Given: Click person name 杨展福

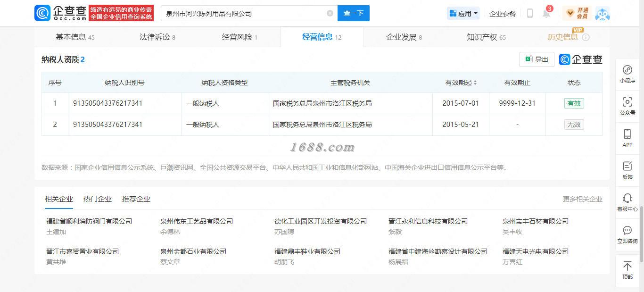Looking at the screenshot, I should click(x=398, y=262).
